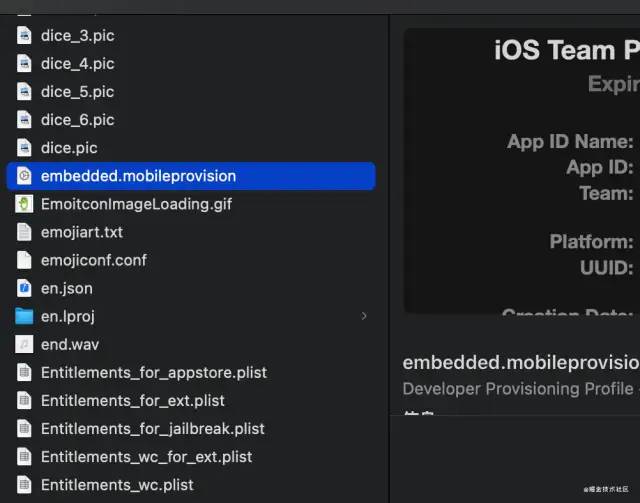Select the dice.pic file

(191, 148)
